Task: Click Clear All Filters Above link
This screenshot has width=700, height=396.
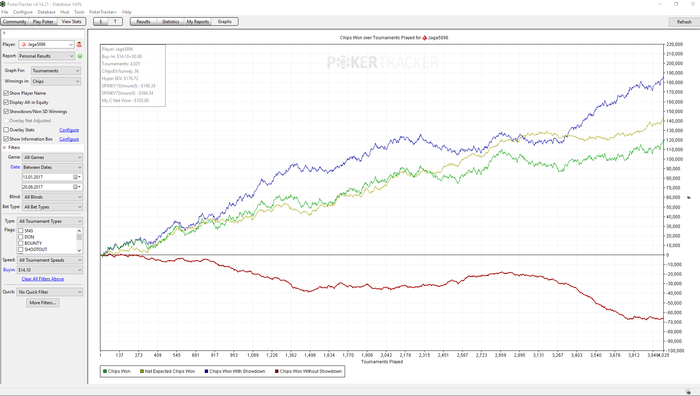Action: [x=43, y=279]
